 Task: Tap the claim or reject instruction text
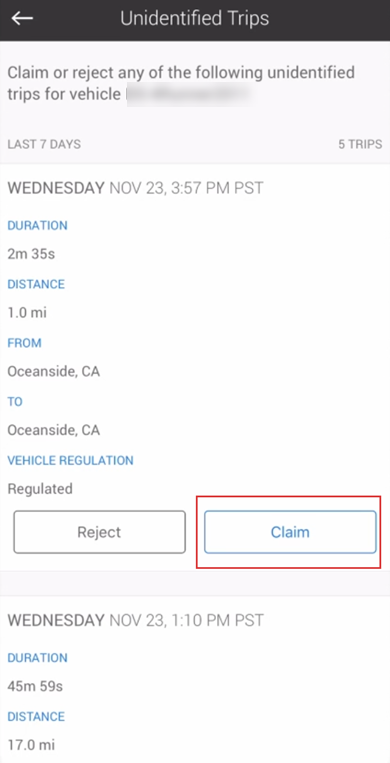click(x=181, y=83)
